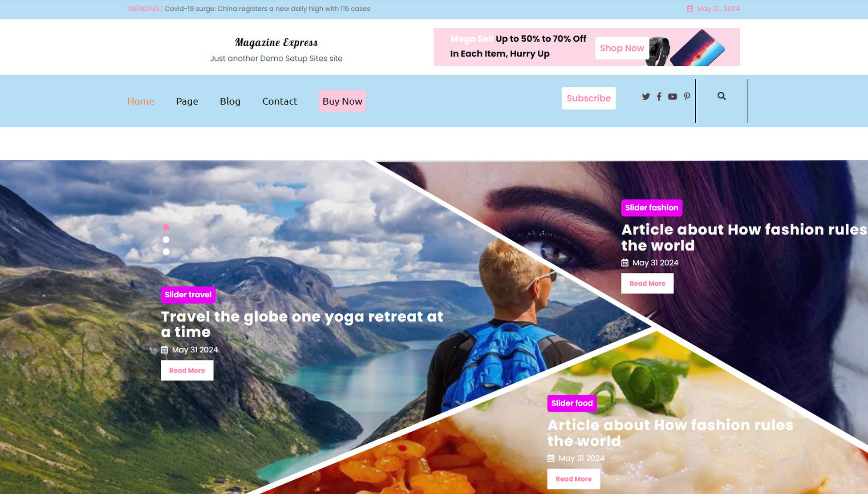The height and width of the screenshot is (494, 868).
Task: Click the Pinterest social media icon
Action: click(686, 96)
